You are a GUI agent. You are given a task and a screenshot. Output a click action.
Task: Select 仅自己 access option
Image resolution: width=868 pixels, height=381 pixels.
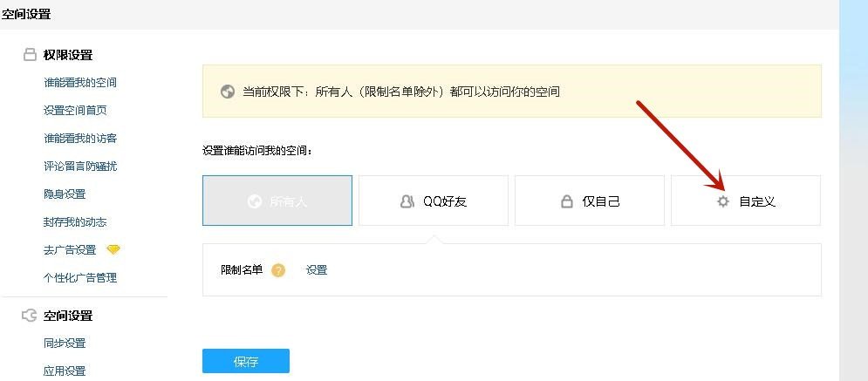[590, 201]
